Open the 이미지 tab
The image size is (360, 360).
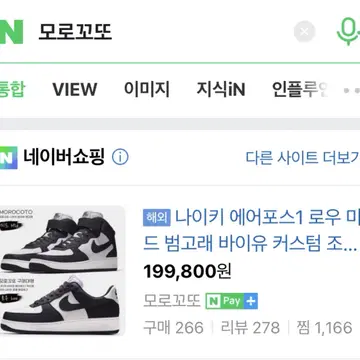click(x=147, y=89)
